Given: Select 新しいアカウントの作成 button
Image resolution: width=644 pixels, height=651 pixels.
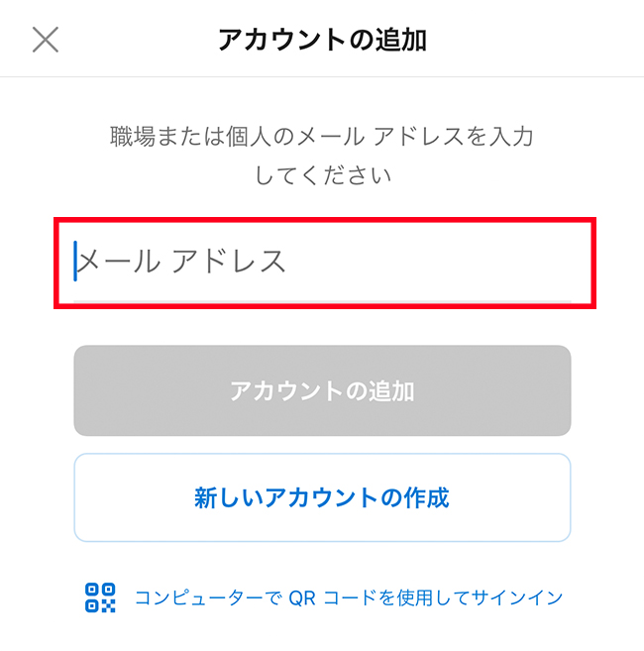Looking at the screenshot, I should 322,497.
